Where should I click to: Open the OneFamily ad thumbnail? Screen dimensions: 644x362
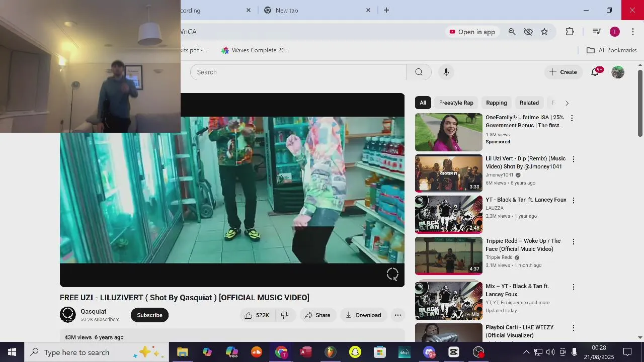click(x=449, y=132)
